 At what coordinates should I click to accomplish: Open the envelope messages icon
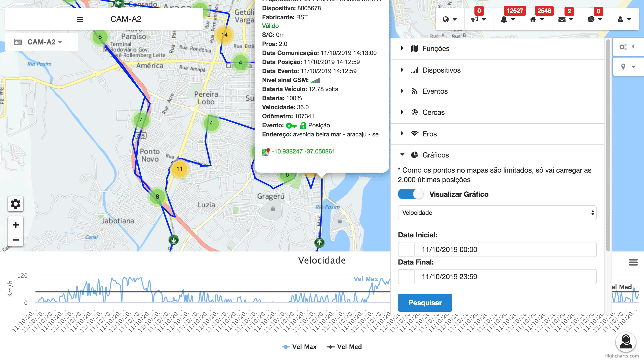[566, 19]
